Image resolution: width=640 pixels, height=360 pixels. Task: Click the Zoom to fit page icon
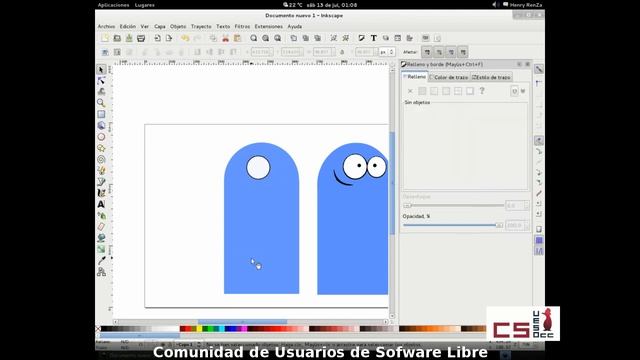278,38
